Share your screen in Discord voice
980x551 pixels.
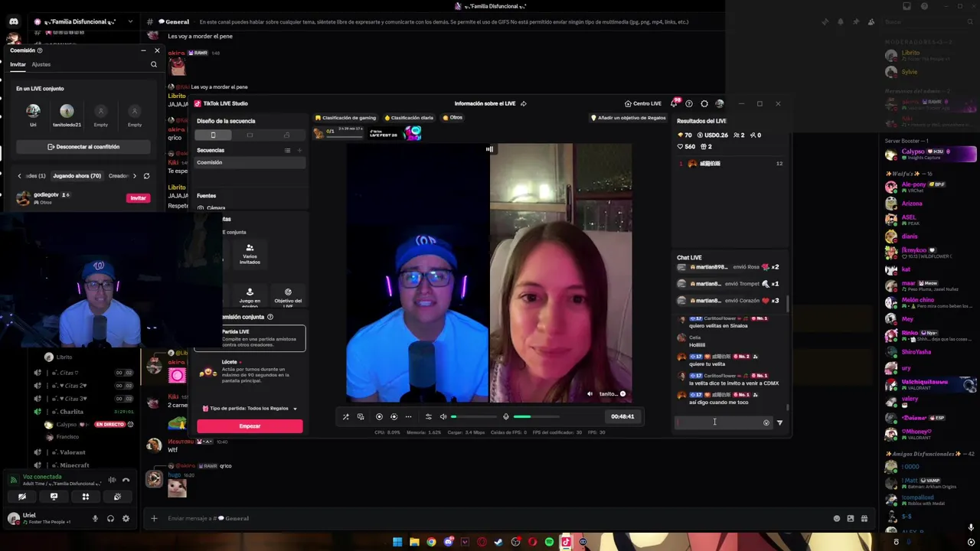[54, 497]
